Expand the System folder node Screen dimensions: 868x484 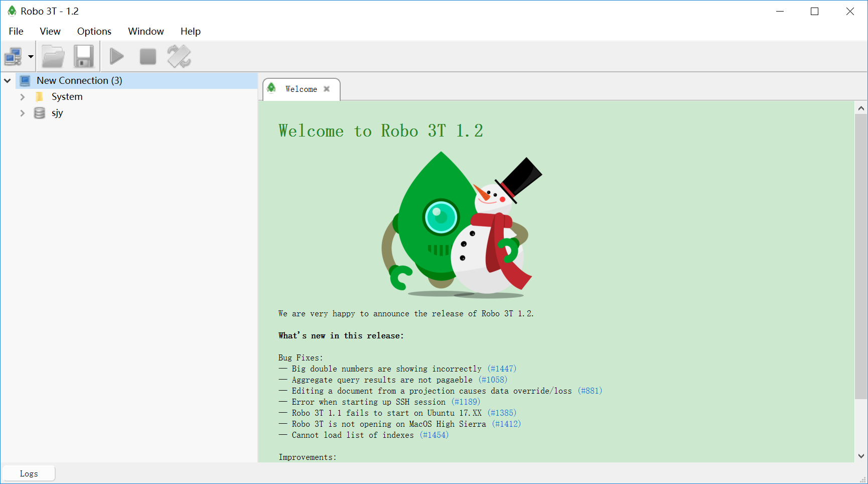point(22,97)
